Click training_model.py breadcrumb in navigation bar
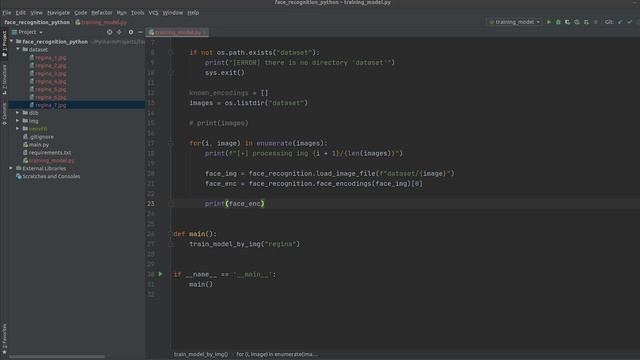This screenshot has height=360, width=640. (101, 22)
